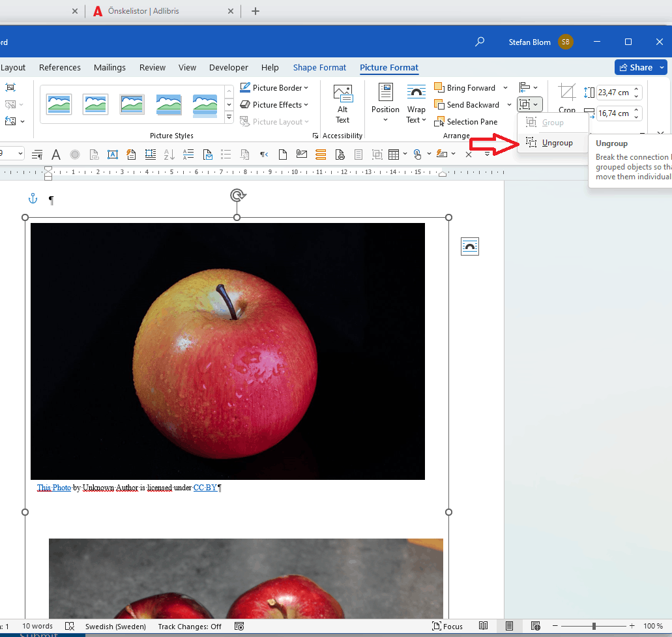Screen dimensions: 672x637
Task: Select the first picture style thumbnail
Action: click(59, 104)
